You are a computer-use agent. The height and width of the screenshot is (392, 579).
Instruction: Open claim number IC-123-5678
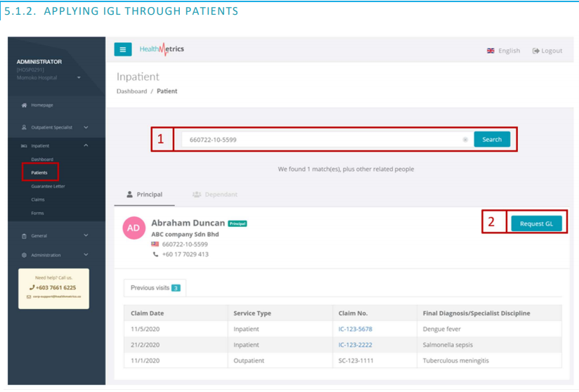(355, 329)
